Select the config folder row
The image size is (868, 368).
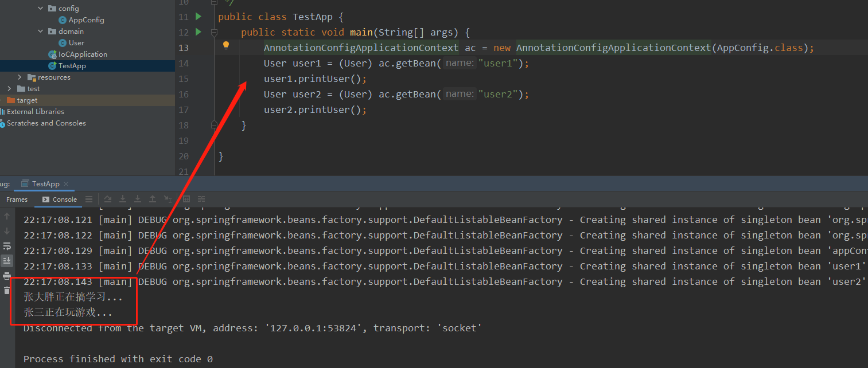[87, 8]
